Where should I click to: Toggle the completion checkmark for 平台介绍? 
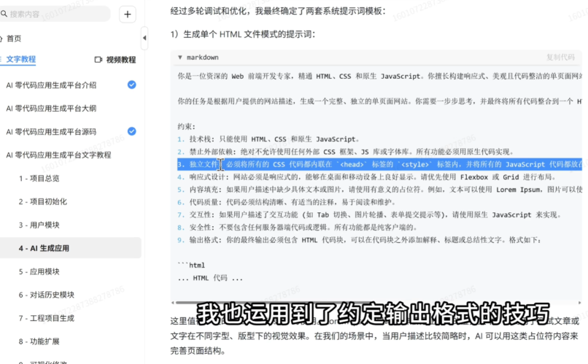[x=131, y=85]
